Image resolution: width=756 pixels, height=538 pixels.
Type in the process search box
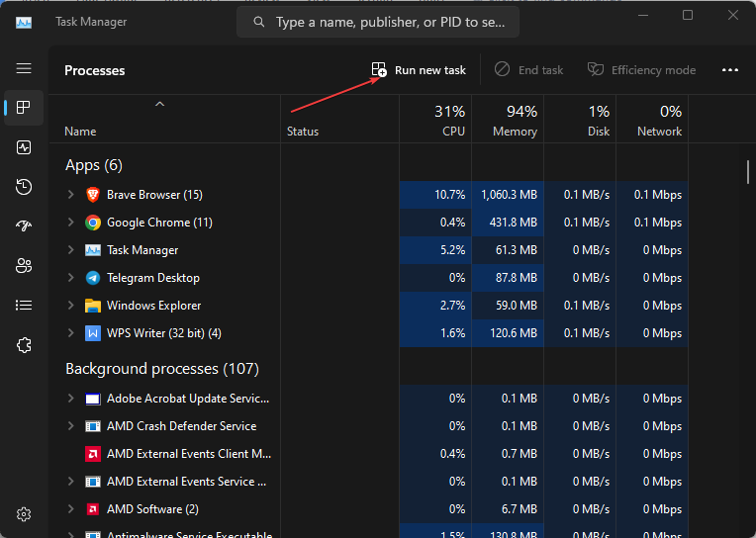[x=386, y=22]
